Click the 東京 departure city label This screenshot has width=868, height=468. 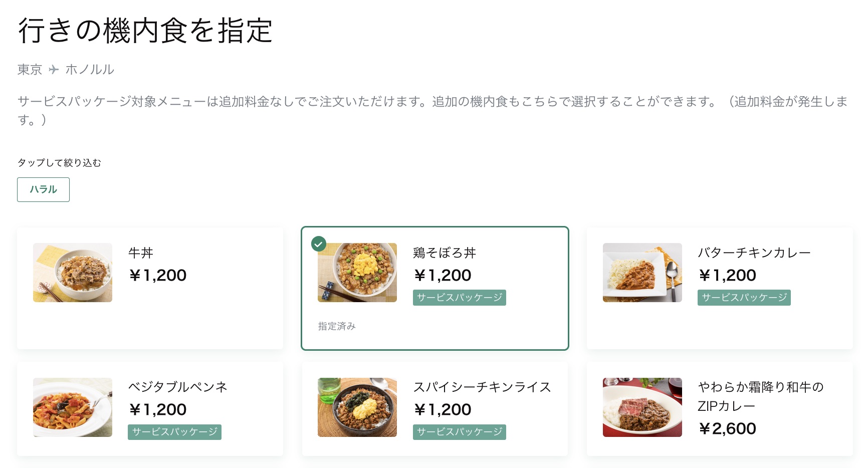tap(30, 70)
